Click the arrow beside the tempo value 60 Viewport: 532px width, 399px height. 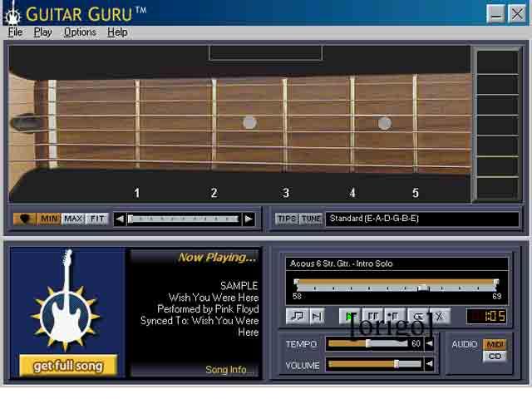point(429,343)
